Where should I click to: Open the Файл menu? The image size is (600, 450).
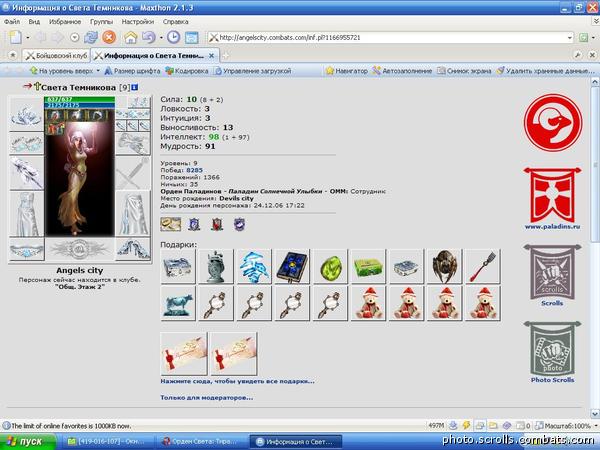(12, 22)
